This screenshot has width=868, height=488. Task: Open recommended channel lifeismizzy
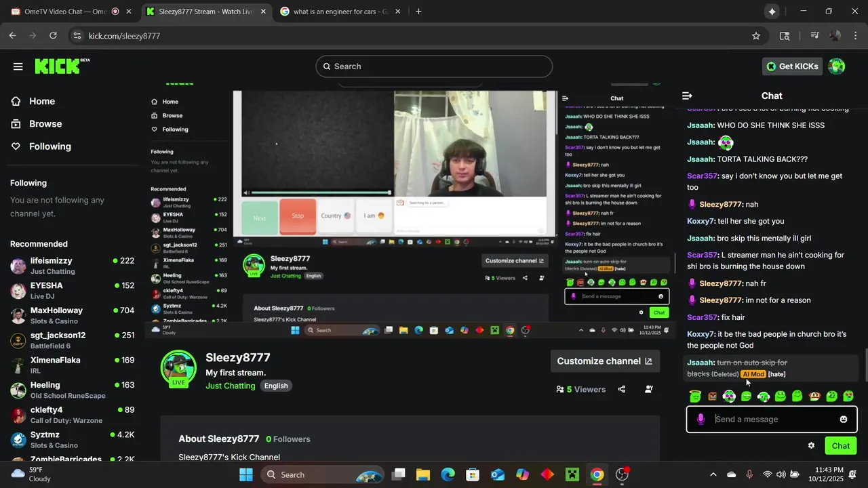pos(72,266)
